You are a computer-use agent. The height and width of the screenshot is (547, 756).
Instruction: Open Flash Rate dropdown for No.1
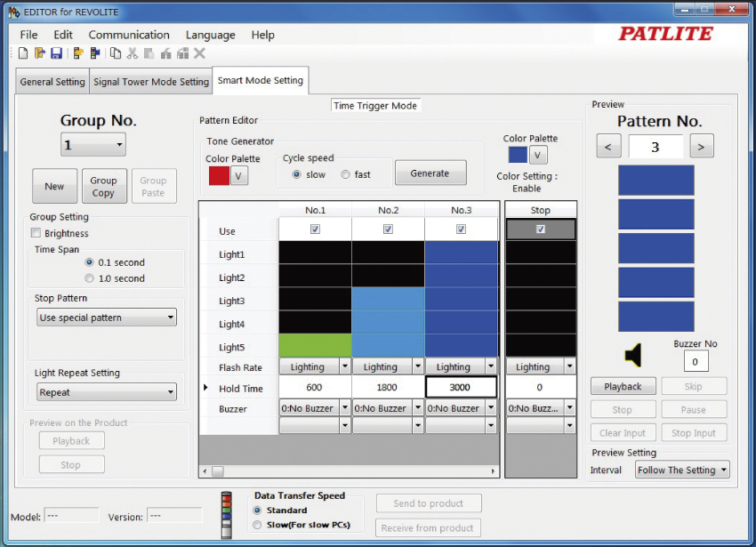click(345, 366)
